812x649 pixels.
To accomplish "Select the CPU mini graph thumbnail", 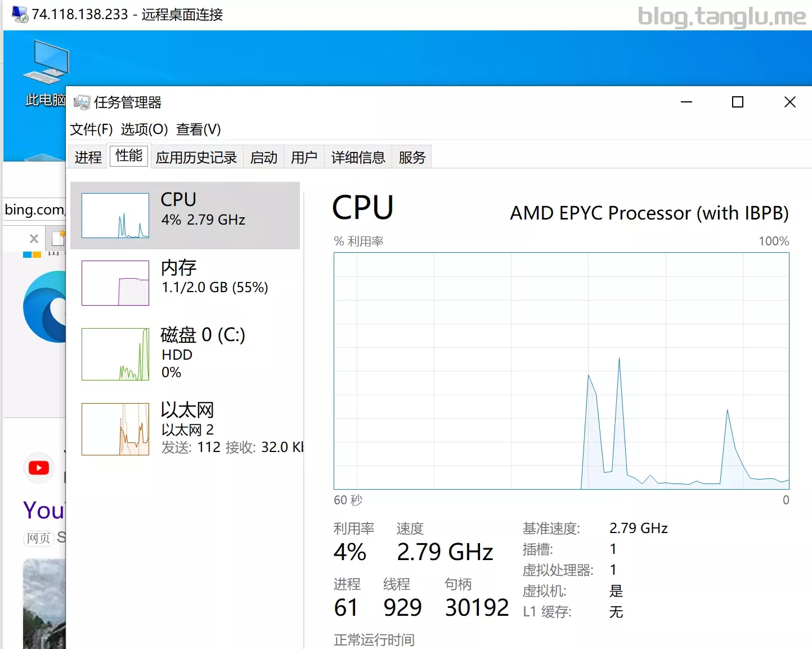I will [115, 216].
